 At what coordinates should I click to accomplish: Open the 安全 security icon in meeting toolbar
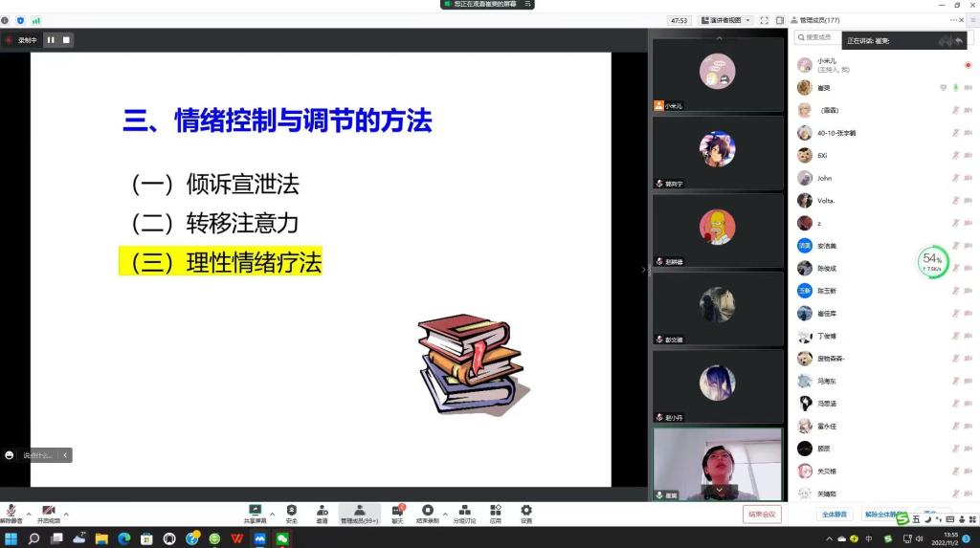pos(291,514)
